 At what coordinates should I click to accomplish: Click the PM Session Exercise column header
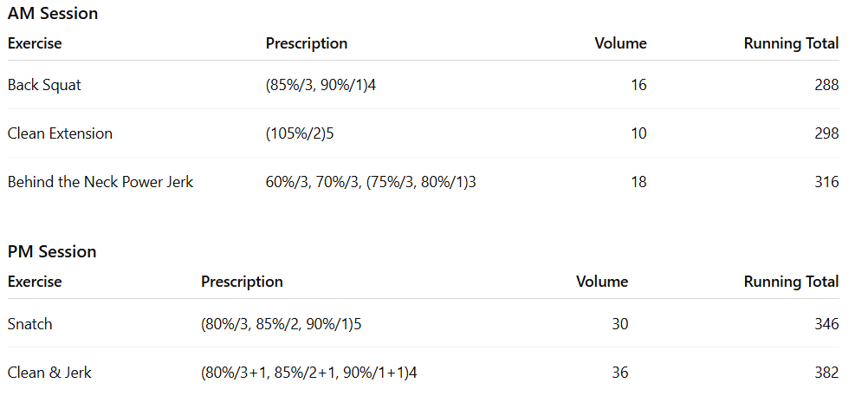click(35, 282)
